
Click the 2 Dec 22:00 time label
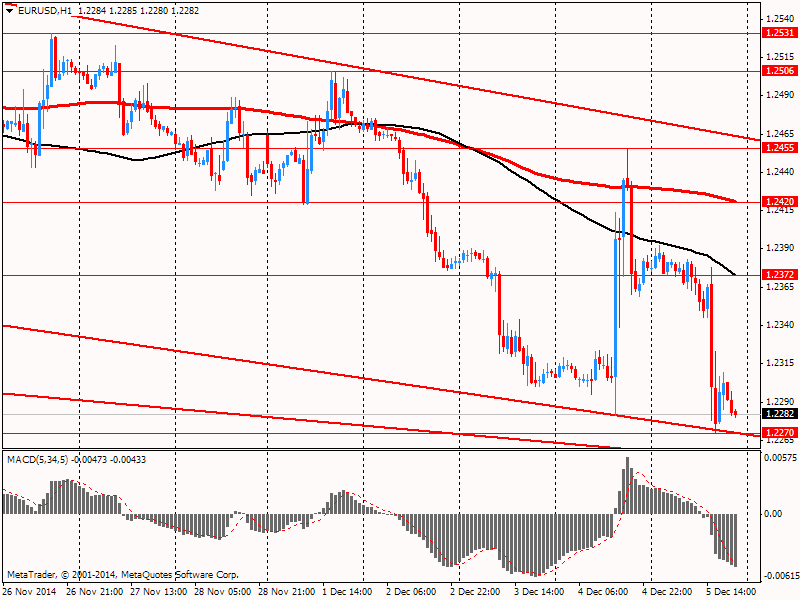pos(476,591)
